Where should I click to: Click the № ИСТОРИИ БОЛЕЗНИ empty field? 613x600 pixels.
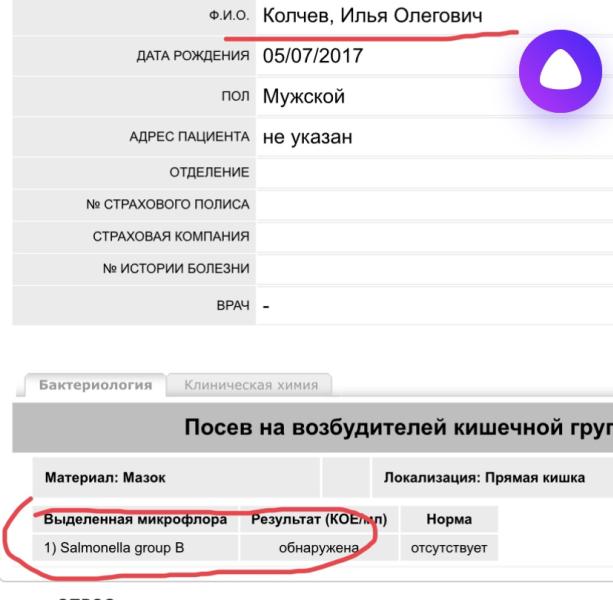tap(434, 269)
